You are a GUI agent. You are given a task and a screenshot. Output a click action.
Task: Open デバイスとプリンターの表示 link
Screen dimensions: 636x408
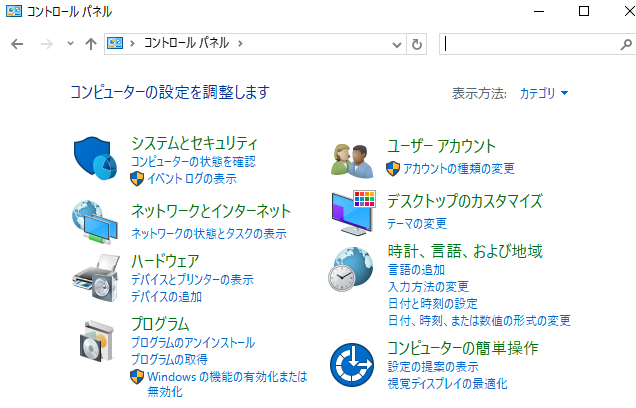click(x=192, y=279)
